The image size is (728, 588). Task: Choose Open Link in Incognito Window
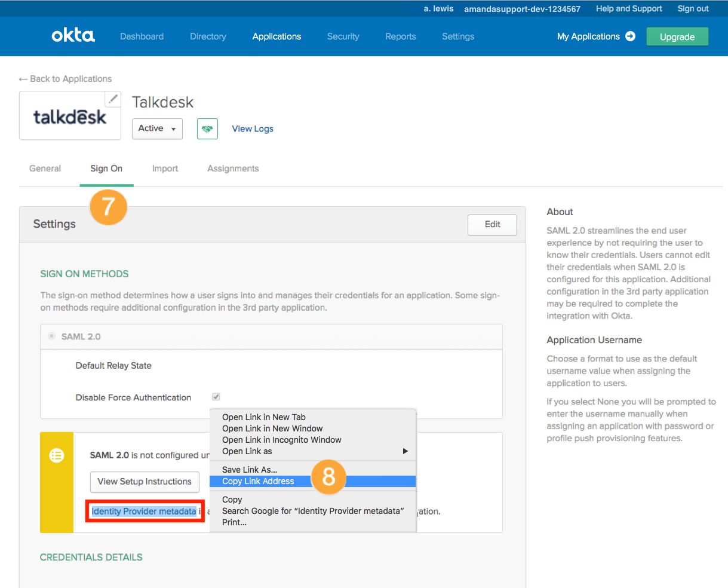click(313, 440)
